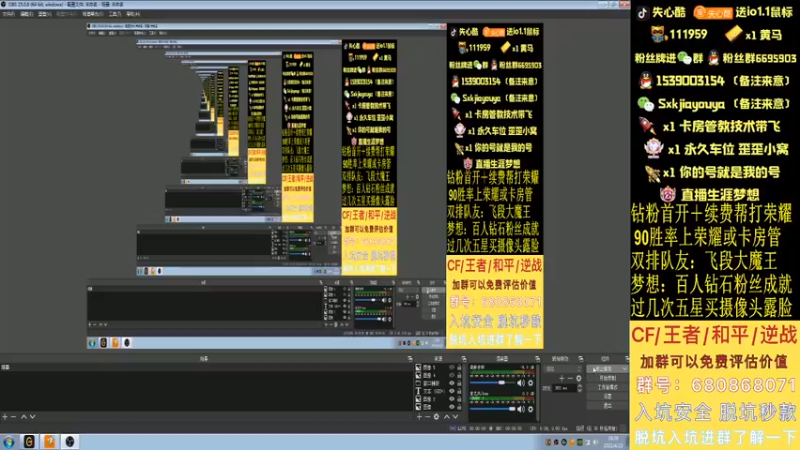Open Settings (设置) from Controls panel
This screenshot has width=800, height=450.
coord(607,397)
